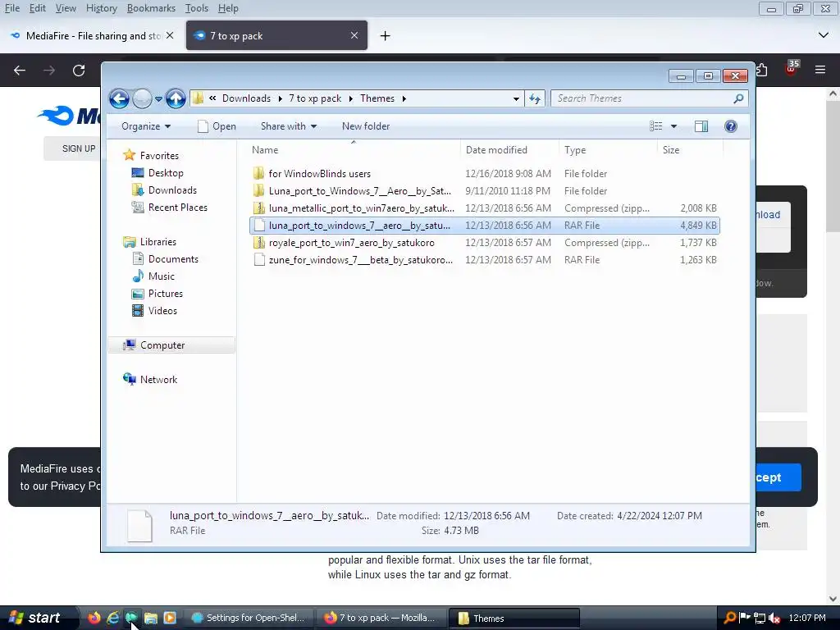Screen dimensions: 840x630
Task: Open the Documents library
Action: coord(173,258)
